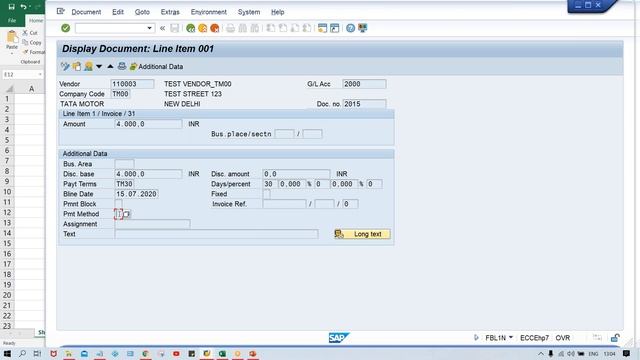Image resolution: width=640 pixels, height=360 pixels.
Task: Open the Help question mark icon
Action: pos(350,28)
